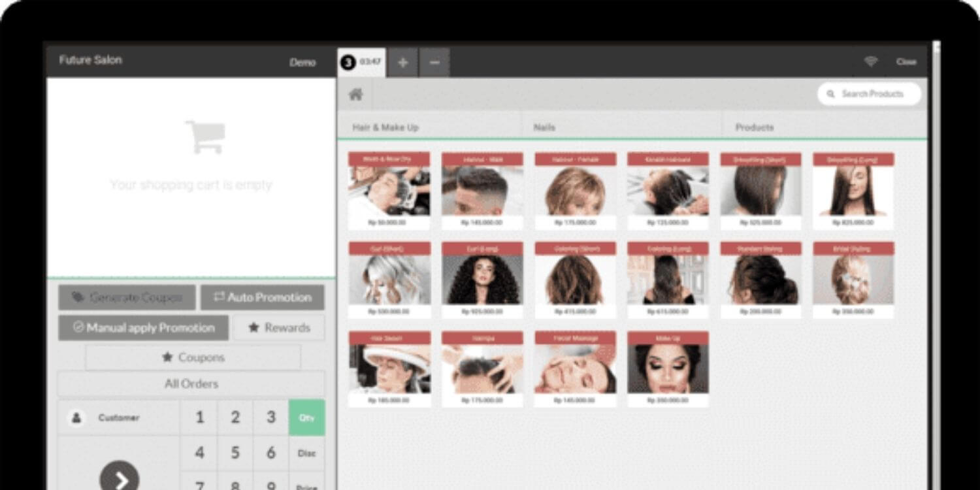980x490 pixels.
Task: Remove current order with the minus button
Action: pyautogui.click(x=434, y=63)
